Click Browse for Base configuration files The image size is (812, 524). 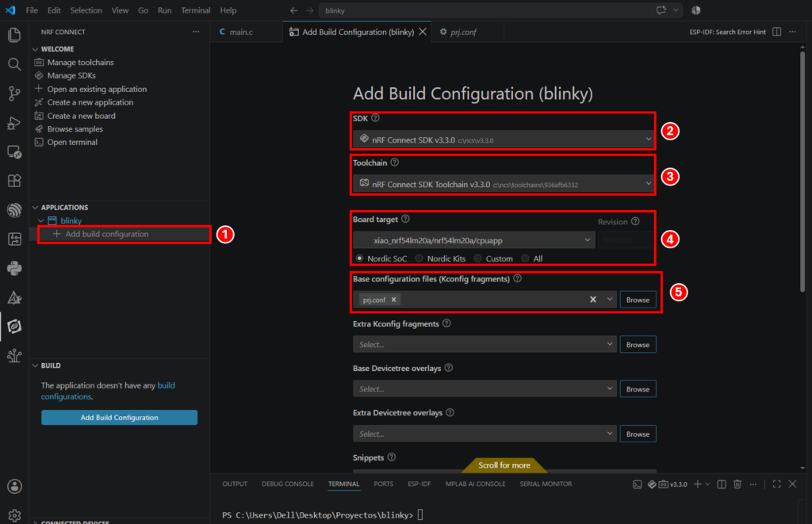638,300
